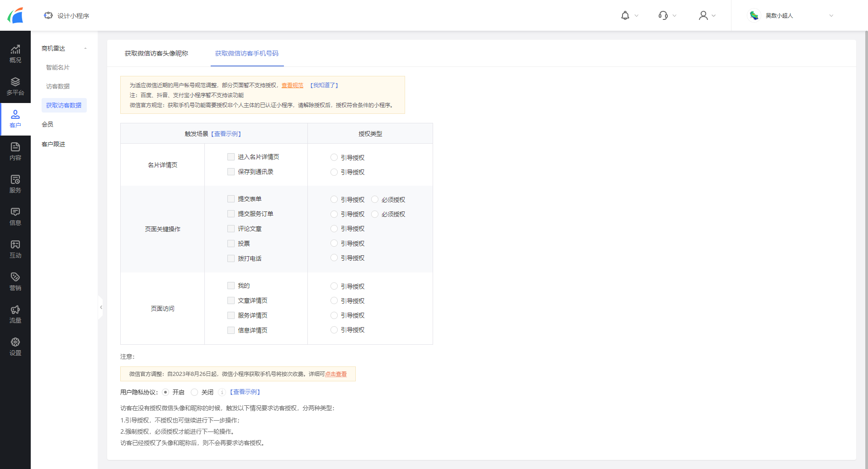This screenshot has height=469, width=868.
Task: Collapse the secondary menu panel handle
Action: [x=100, y=307]
